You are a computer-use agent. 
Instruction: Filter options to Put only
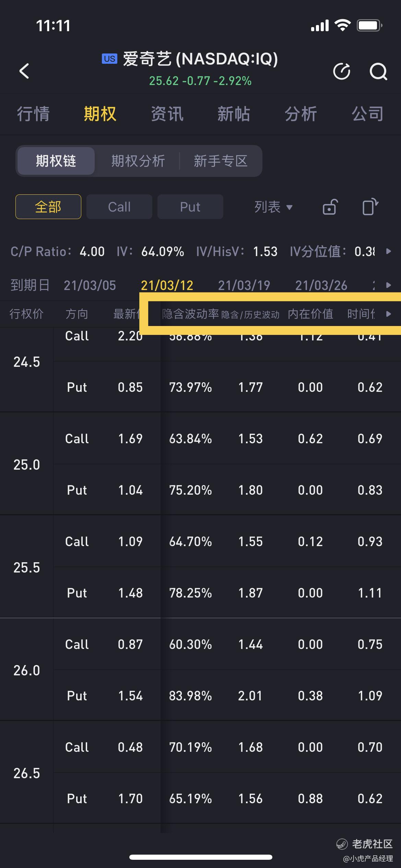tap(190, 207)
